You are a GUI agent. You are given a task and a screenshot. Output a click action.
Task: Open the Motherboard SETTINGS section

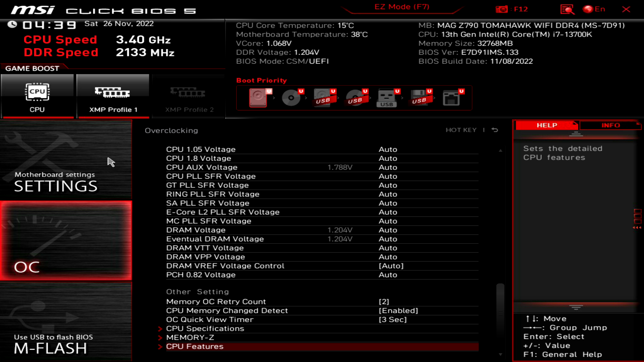[x=66, y=160]
